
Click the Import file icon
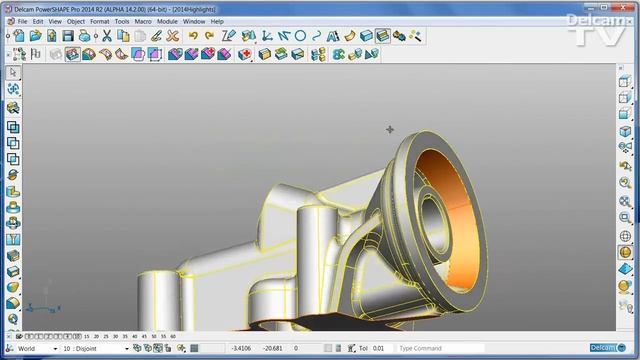(x=52, y=36)
